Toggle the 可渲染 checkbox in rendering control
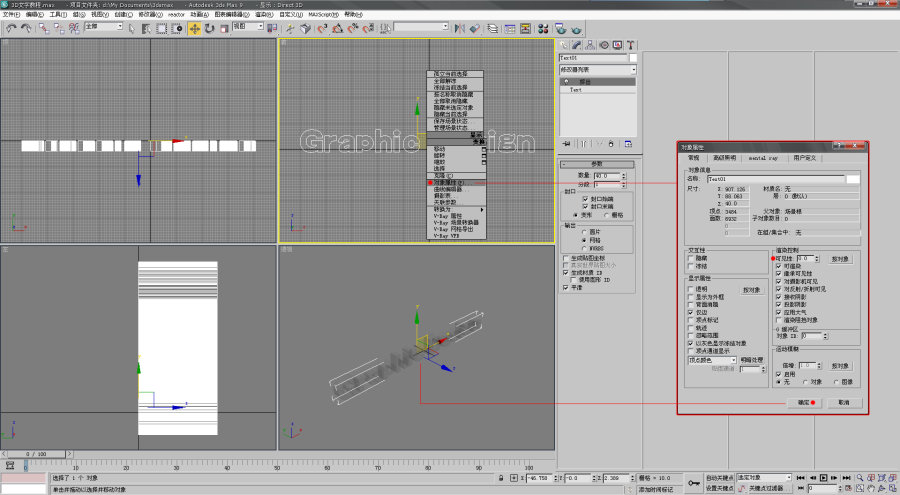The image size is (900, 495). click(778, 267)
